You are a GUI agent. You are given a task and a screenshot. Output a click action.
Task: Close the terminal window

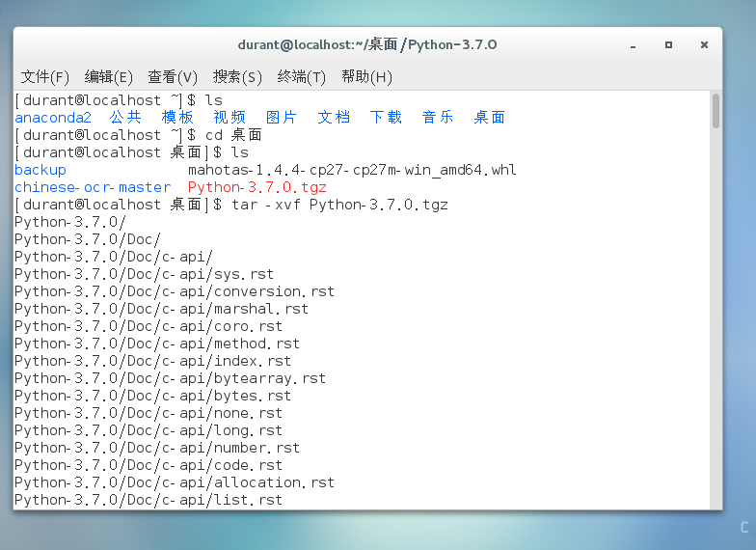(704, 44)
